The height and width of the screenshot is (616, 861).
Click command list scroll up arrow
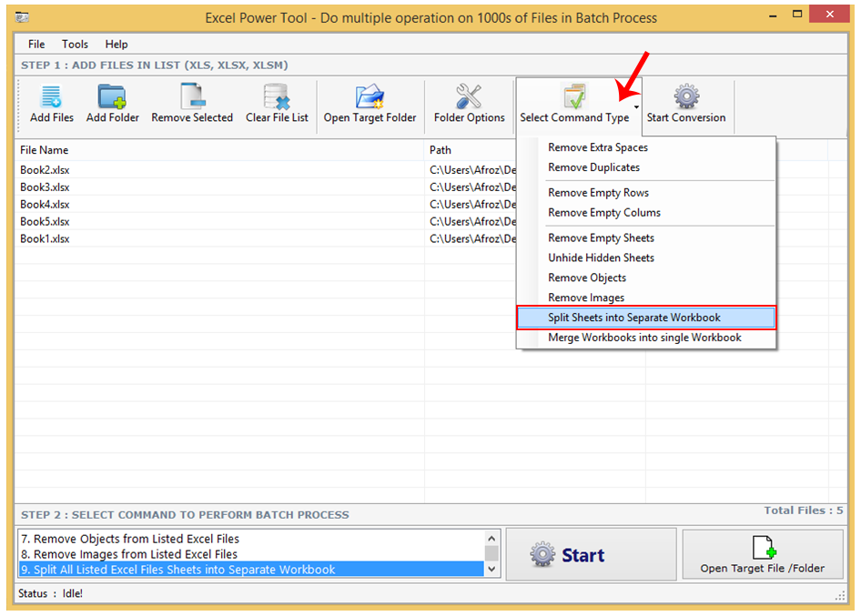[x=491, y=539]
